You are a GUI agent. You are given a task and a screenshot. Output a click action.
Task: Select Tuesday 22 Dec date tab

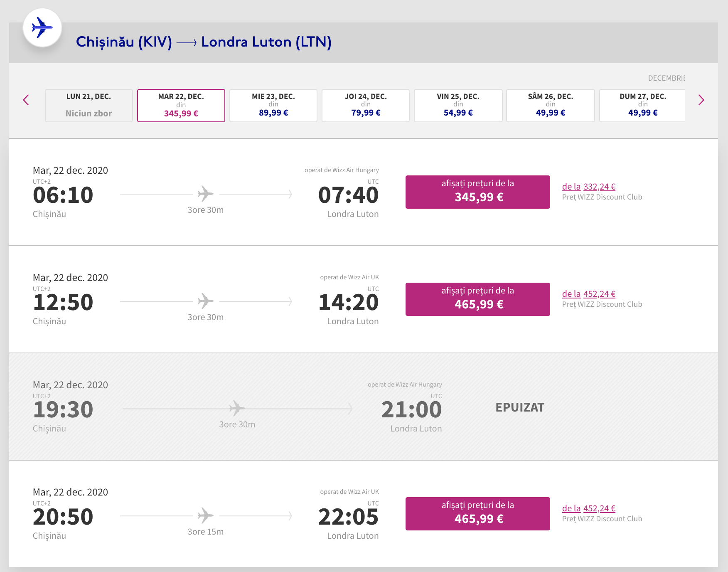click(181, 106)
